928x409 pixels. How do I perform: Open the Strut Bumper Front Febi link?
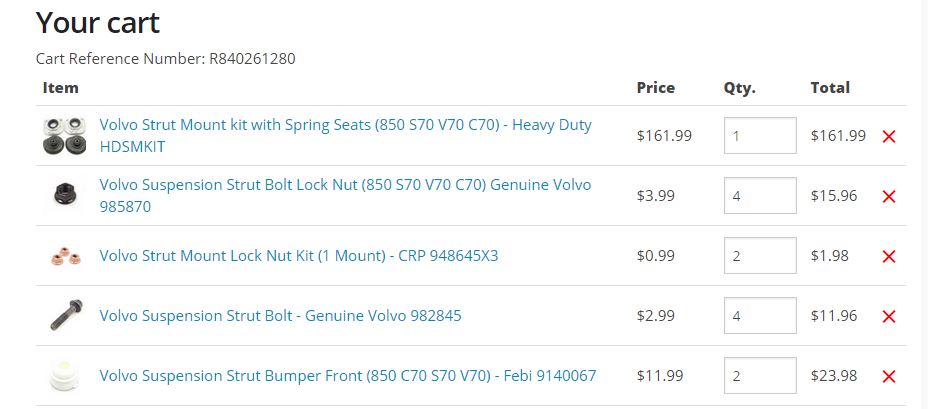click(347, 376)
